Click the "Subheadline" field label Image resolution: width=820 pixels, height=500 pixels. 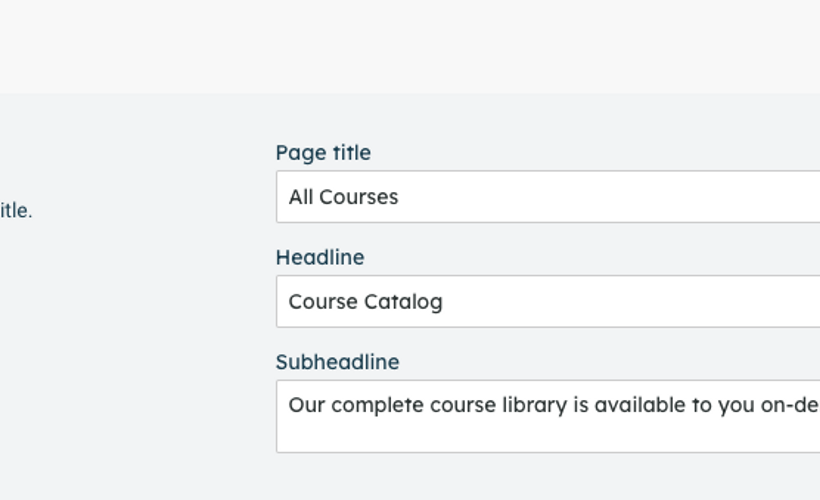[x=337, y=363]
